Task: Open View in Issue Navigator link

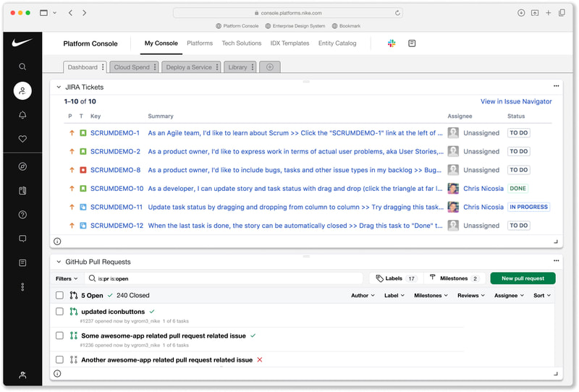Action: click(516, 101)
